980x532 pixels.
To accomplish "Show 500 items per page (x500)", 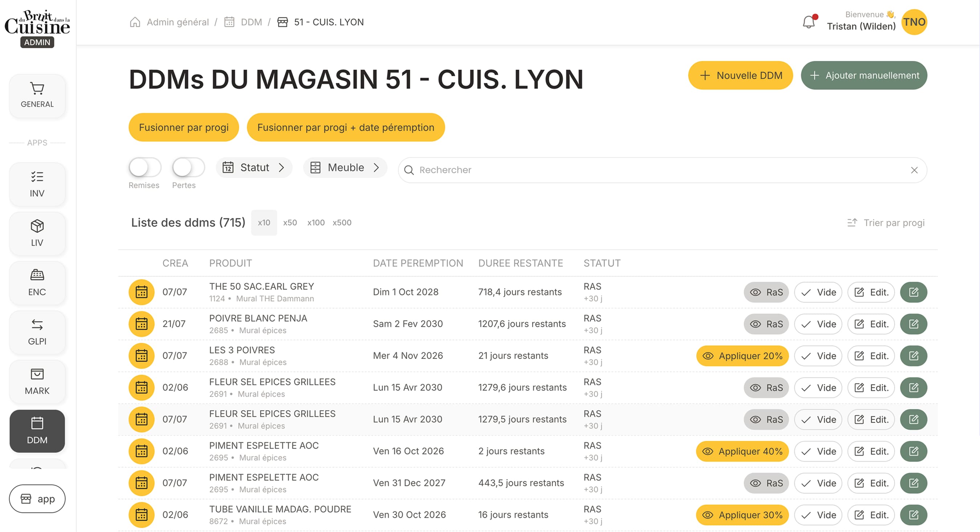I will [342, 223].
